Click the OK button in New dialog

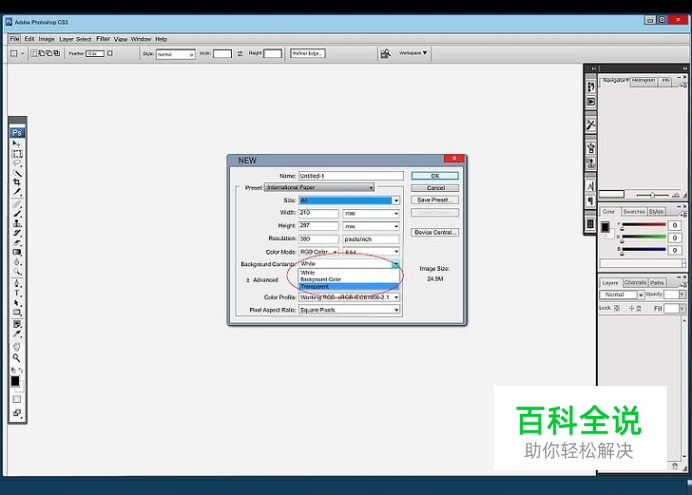pos(435,176)
